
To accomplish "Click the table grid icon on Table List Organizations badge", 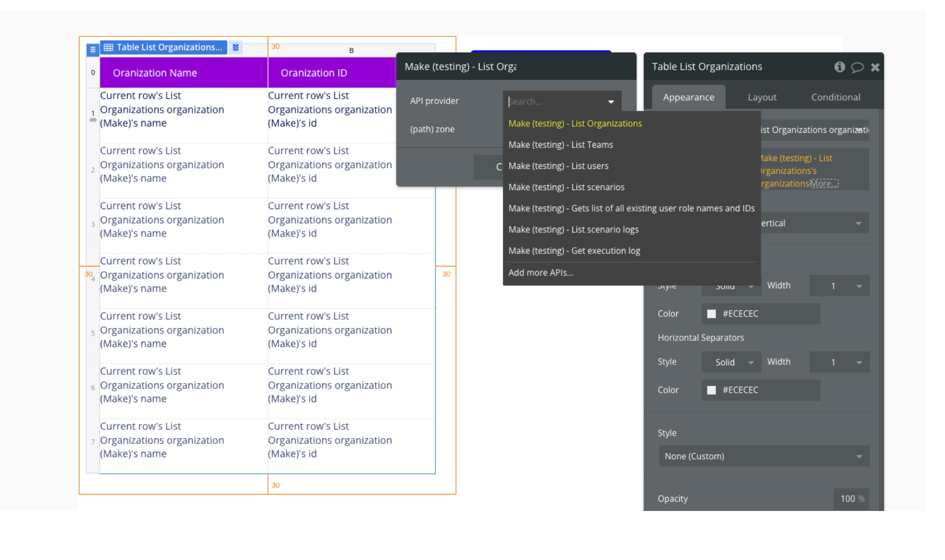I will pos(107,47).
